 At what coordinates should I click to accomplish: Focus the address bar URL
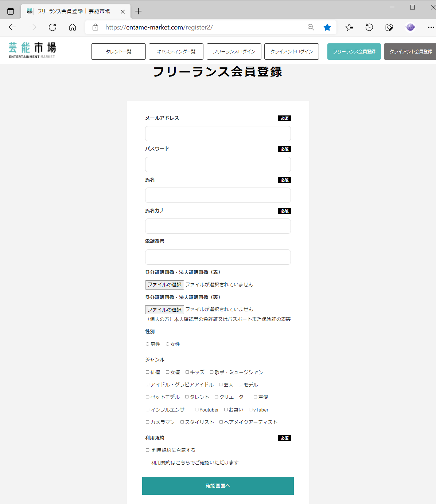pyautogui.click(x=159, y=27)
